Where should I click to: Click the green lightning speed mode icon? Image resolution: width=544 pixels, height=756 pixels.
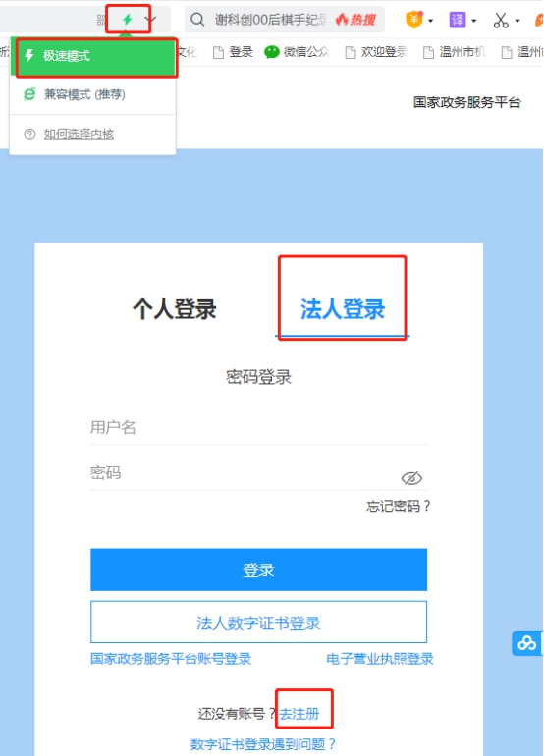[127, 20]
